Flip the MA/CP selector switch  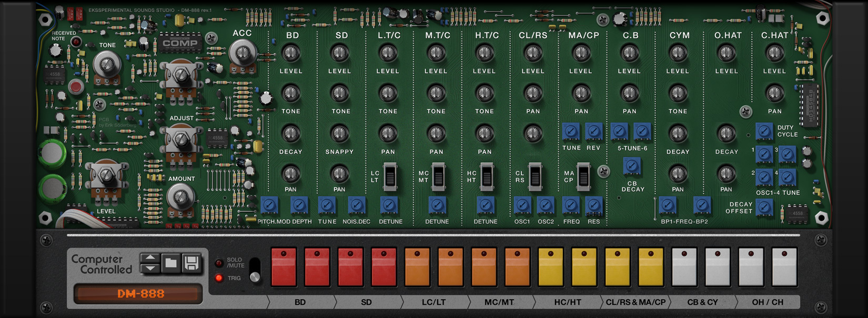[583, 176]
